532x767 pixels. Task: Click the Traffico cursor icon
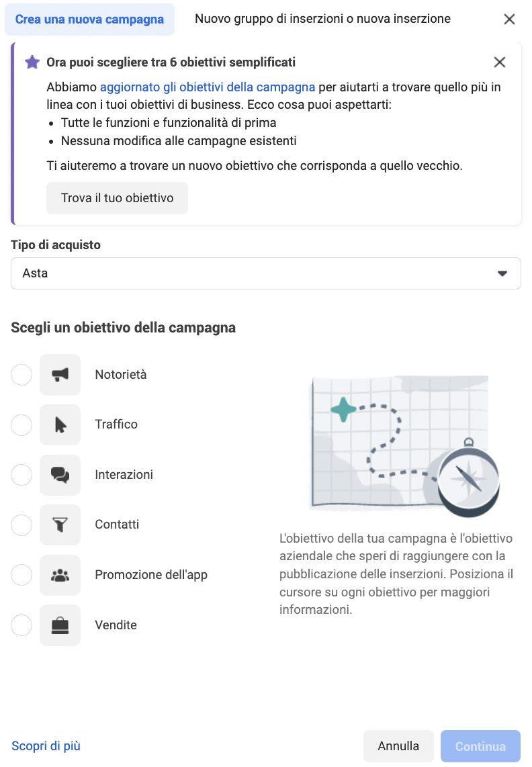tap(60, 424)
